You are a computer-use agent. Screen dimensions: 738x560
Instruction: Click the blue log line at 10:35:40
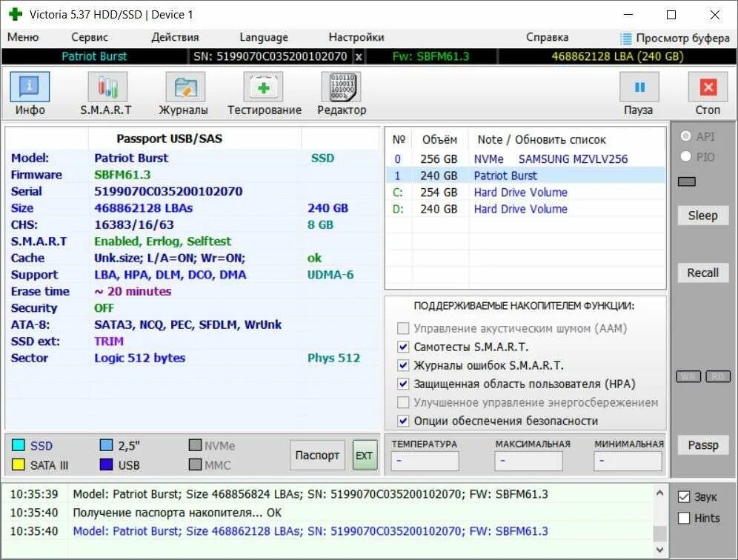pyautogui.click(x=310, y=531)
